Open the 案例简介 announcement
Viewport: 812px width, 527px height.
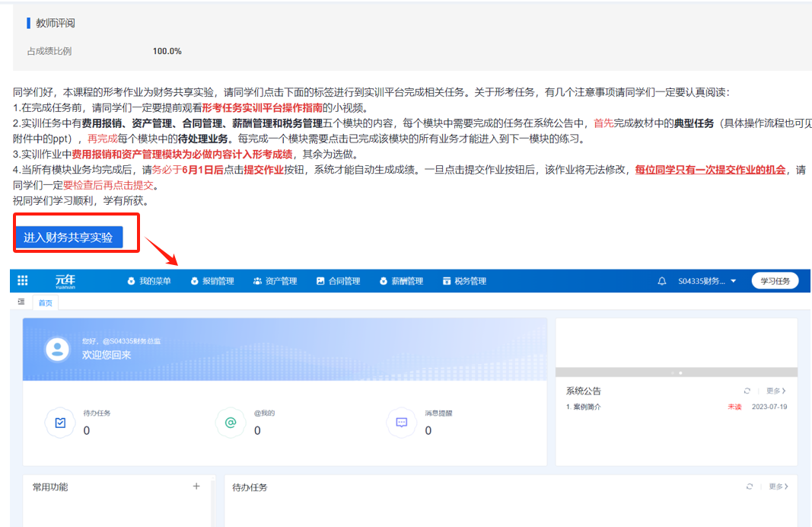tap(586, 407)
